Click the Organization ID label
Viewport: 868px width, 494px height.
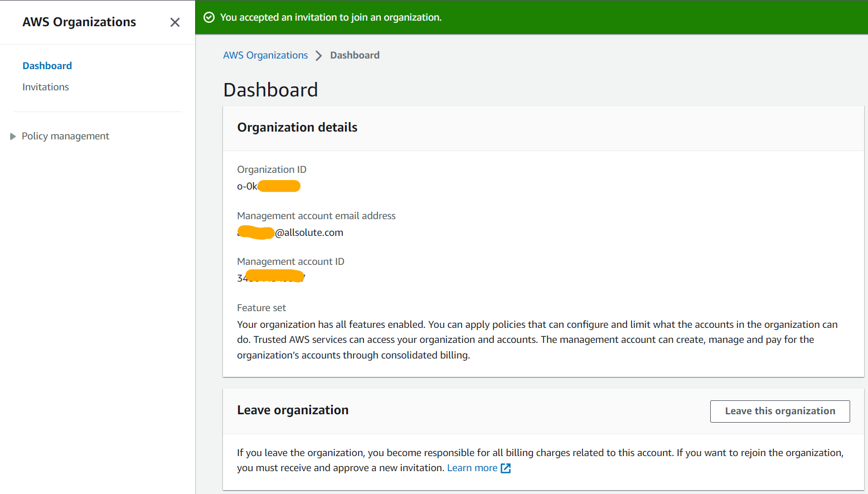click(271, 169)
